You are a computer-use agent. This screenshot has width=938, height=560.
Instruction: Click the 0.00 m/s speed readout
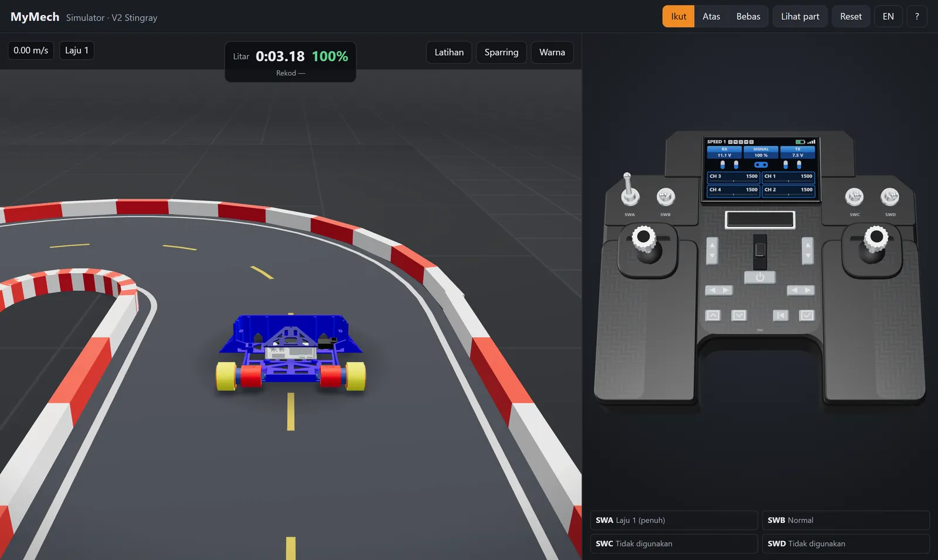point(31,50)
